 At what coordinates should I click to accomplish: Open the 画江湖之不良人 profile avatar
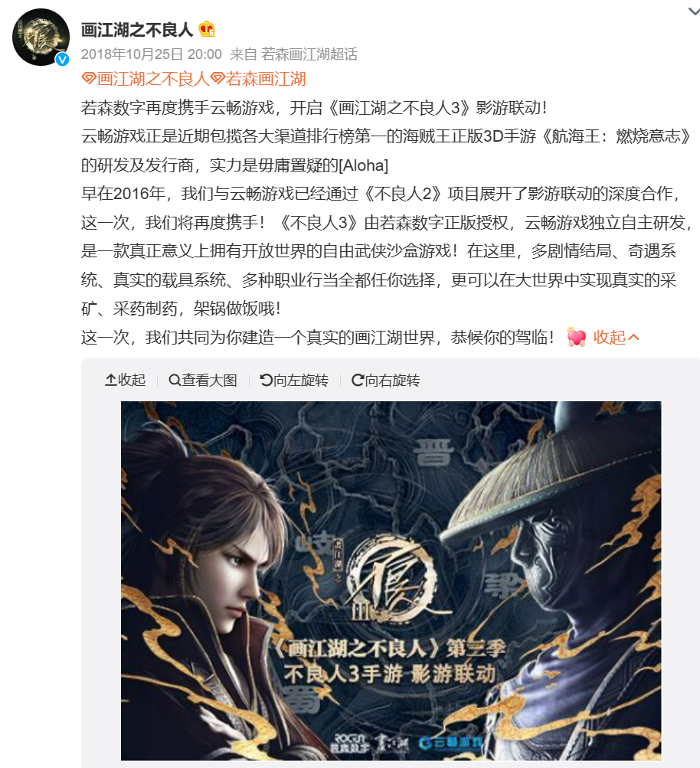41,38
